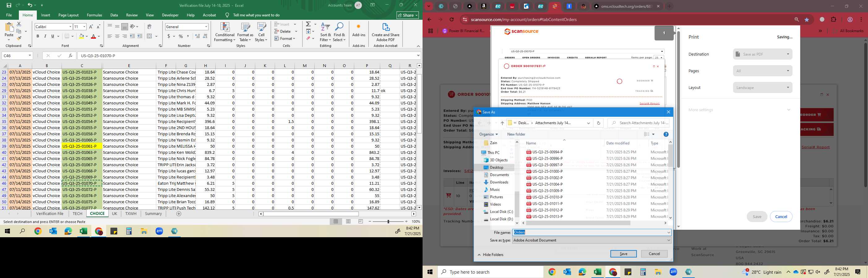This screenshot has height=278, width=868.
Task: Click Cancel in the Save As dialog
Action: pos(654,254)
